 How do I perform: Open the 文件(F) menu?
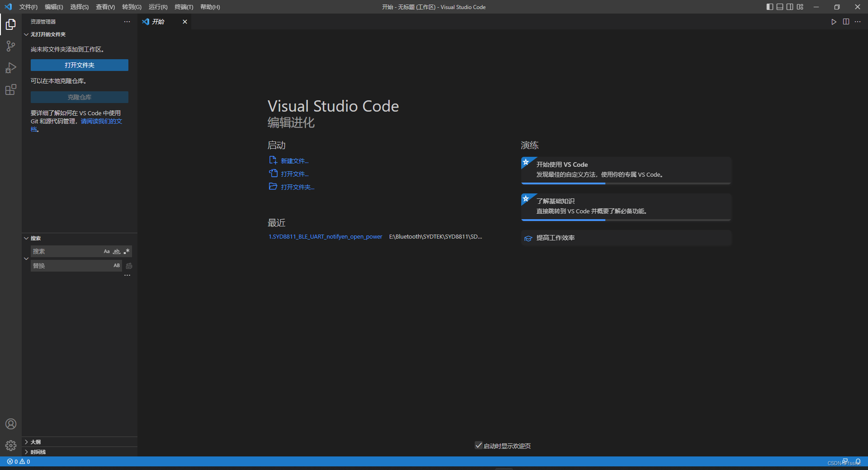tap(28, 7)
